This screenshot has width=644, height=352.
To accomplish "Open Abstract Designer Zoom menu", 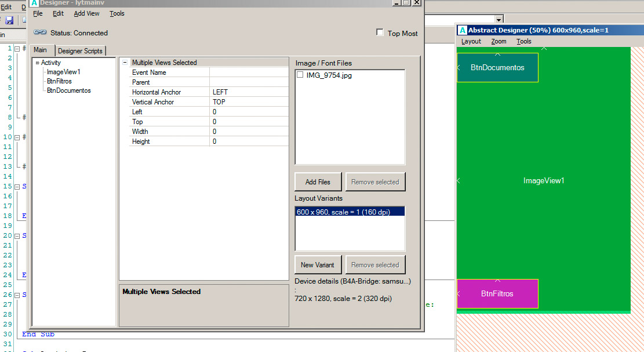I will click(499, 42).
